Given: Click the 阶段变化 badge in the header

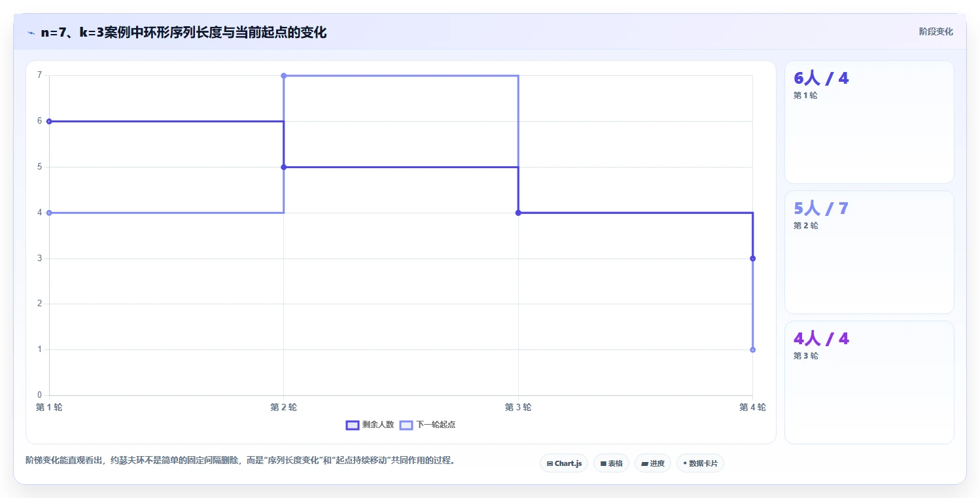Looking at the screenshot, I should [x=936, y=31].
